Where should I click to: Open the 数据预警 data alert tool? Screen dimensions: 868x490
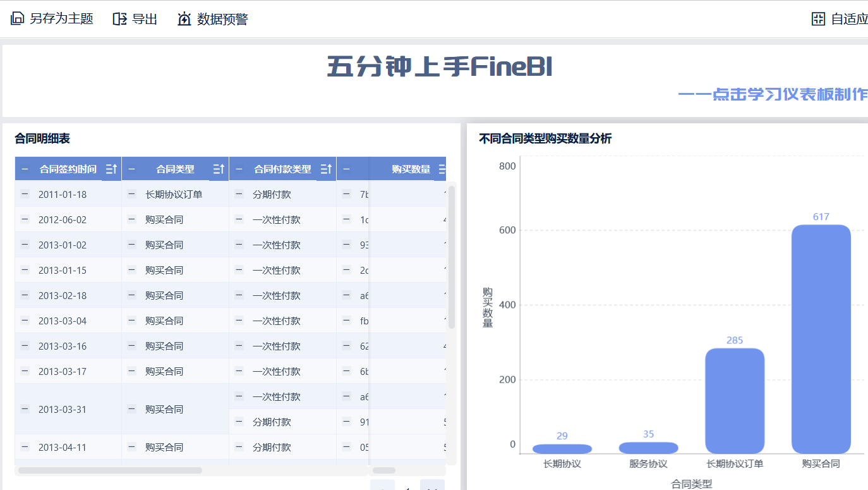213,19
